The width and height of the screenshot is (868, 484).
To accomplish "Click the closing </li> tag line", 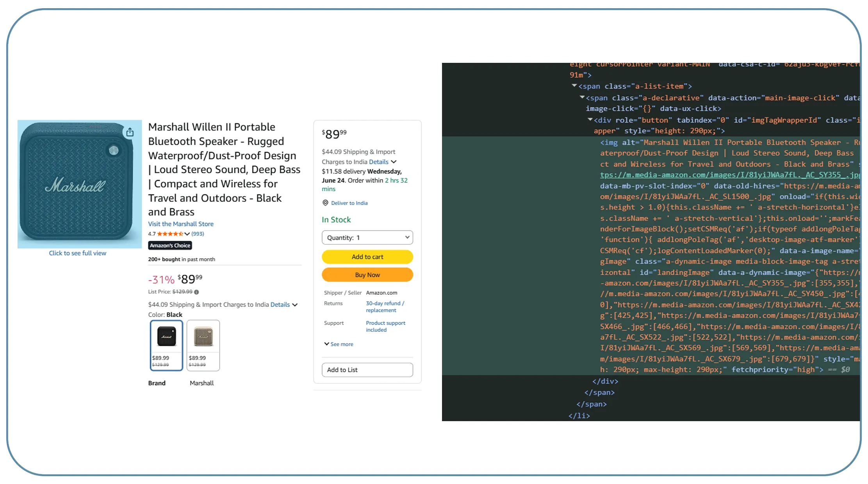I will click(579, 415).
